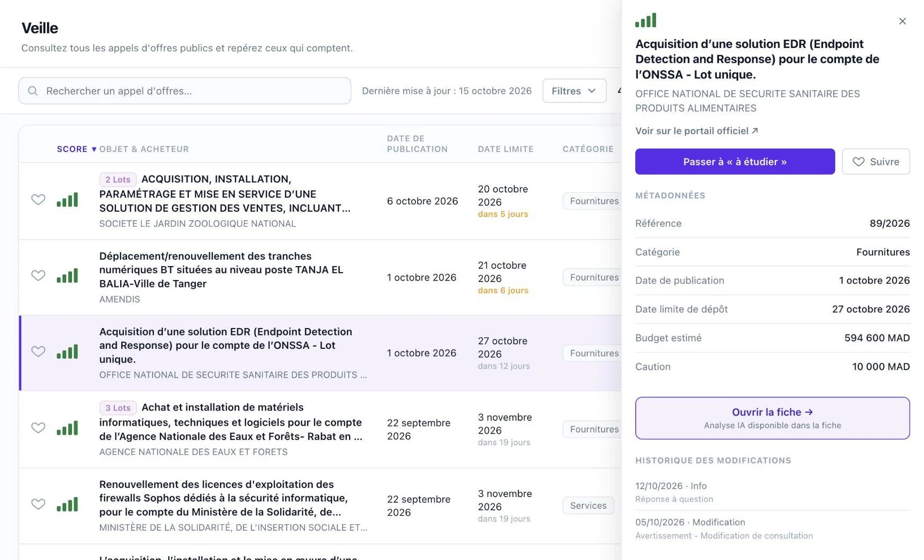Click the 12/10/2026 Info history entry

(772, 492)
